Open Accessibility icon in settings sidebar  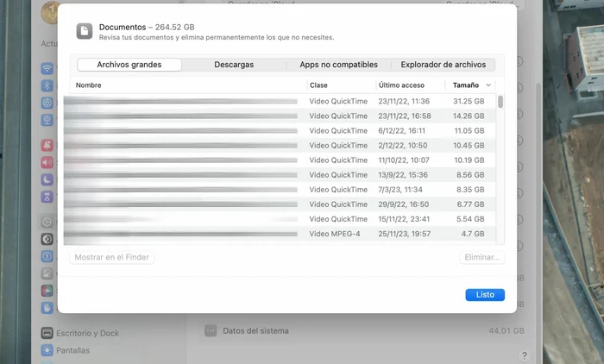tap(47, 256)
